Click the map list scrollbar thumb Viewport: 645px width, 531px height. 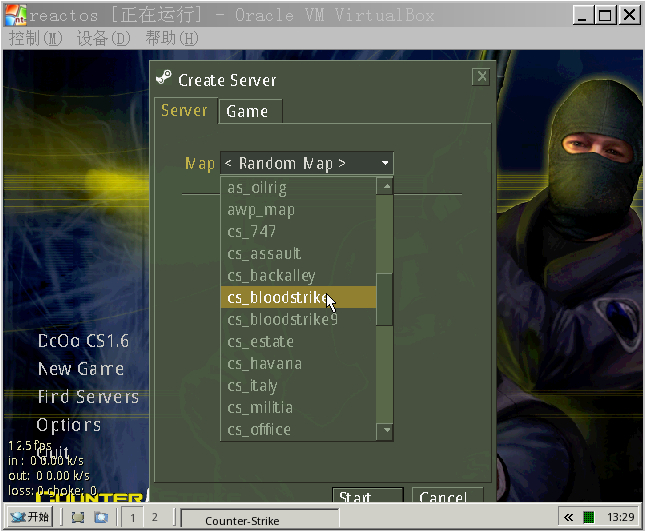(x=385, y=300)
